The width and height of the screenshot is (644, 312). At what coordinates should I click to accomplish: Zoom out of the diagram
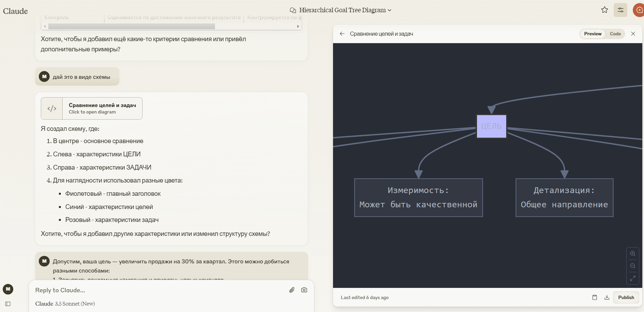pyautogui.click(x=633, y=266)
